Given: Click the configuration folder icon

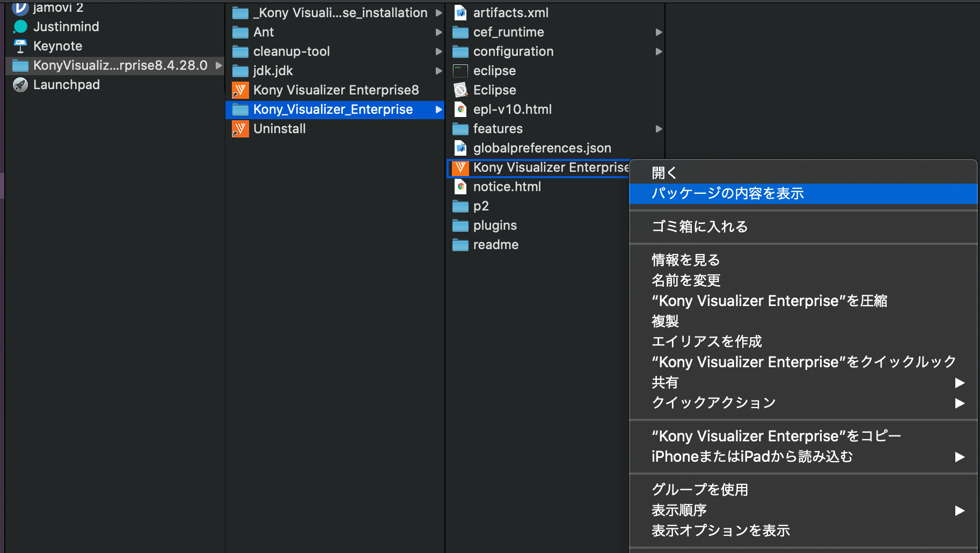Looking at the screenshot, I should (x=460, y=52).
